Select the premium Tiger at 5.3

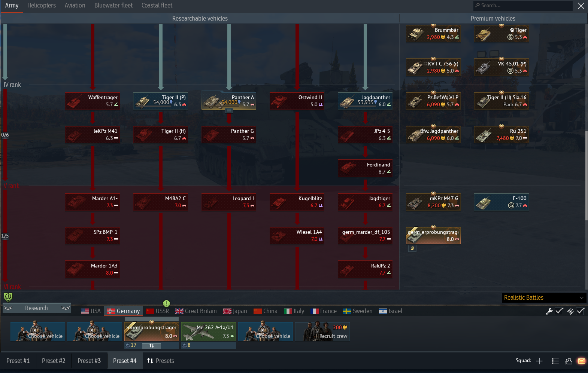point(501,34)
